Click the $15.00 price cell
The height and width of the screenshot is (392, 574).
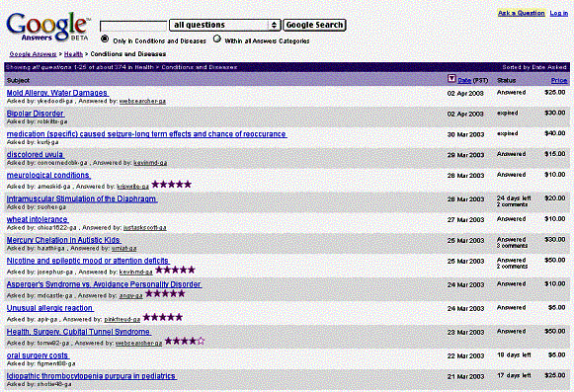coord(555,154)
